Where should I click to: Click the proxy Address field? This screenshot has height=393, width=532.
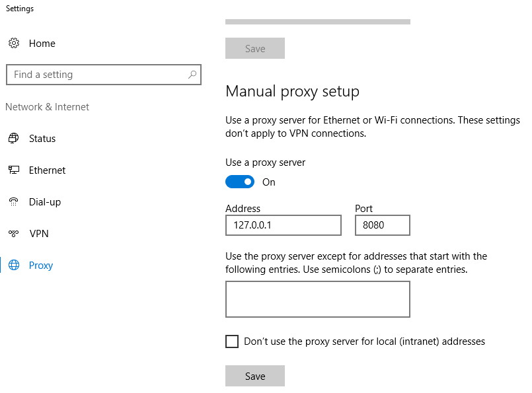(x=284, y=225)
